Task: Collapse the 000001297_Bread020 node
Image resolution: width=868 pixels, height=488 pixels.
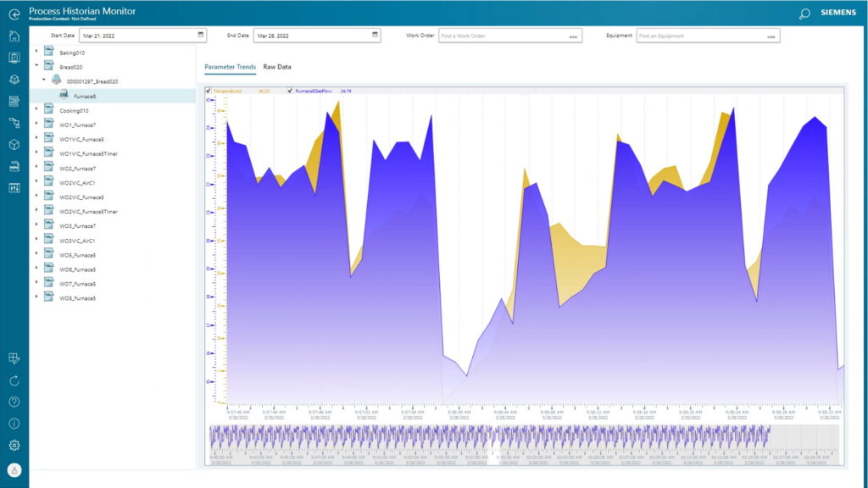Action: coord(44,80)
